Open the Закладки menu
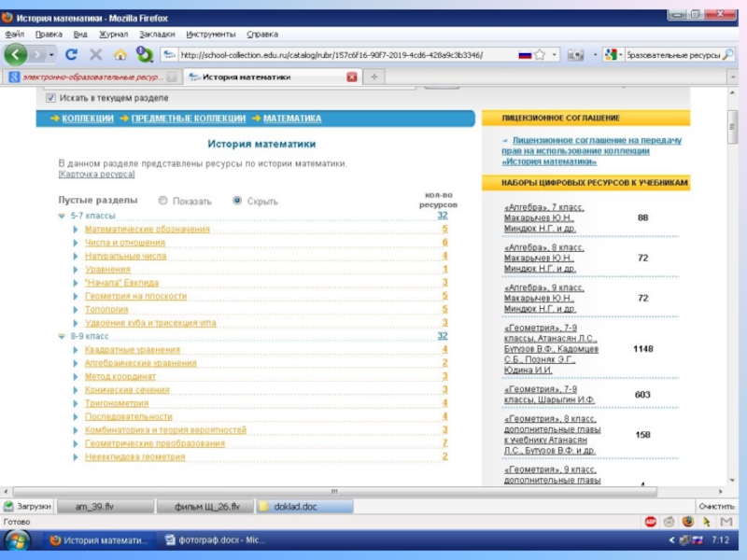This screenshot has height=560, width=747. pyautogui.click(x=157, y=34)
